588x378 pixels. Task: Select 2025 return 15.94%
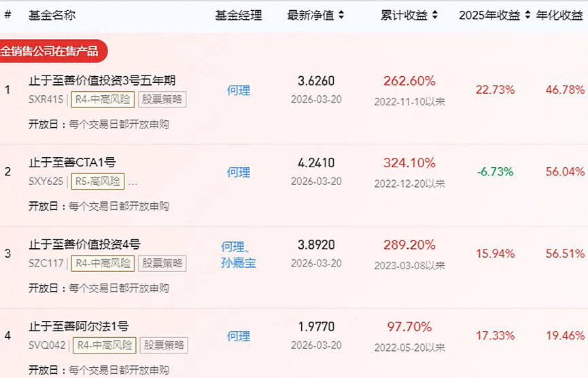click(495, 254)
